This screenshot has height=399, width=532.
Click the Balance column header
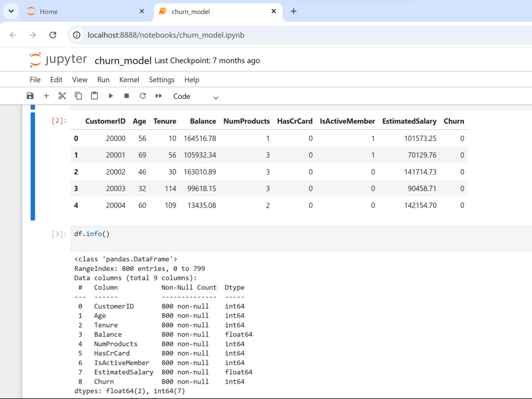[x=203, y=121]
